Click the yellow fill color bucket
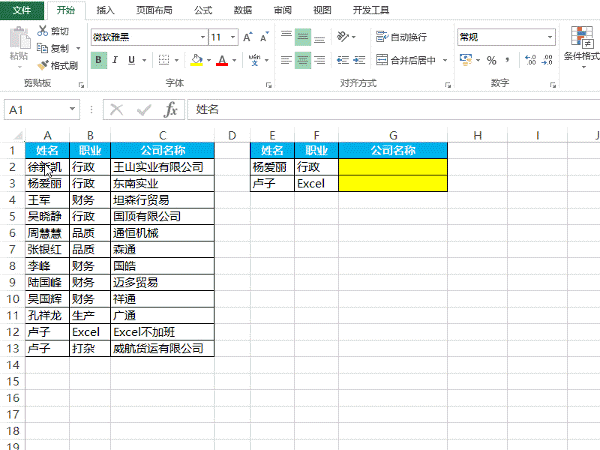This screenshot has height=450, width=600. 197,60
